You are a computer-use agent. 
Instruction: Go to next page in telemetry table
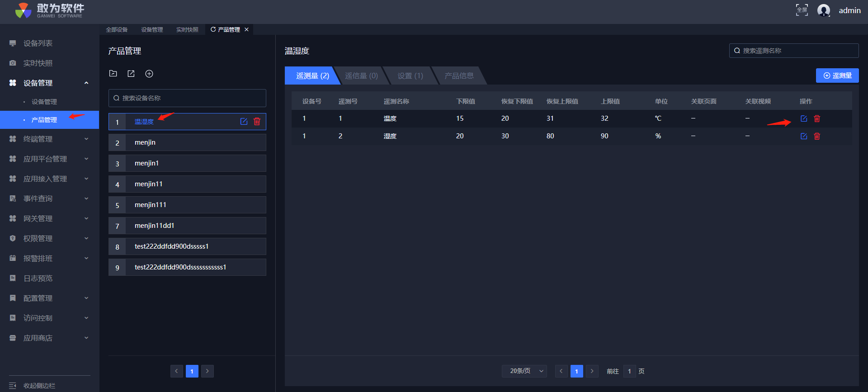click(592, 371)
